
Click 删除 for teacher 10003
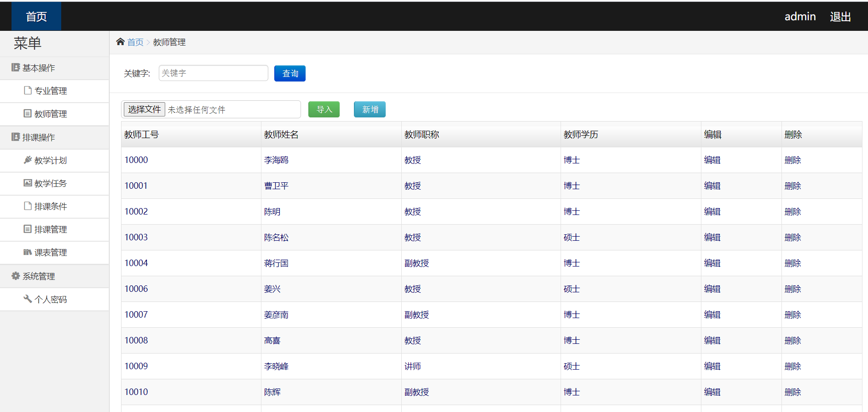coord(793,238)
